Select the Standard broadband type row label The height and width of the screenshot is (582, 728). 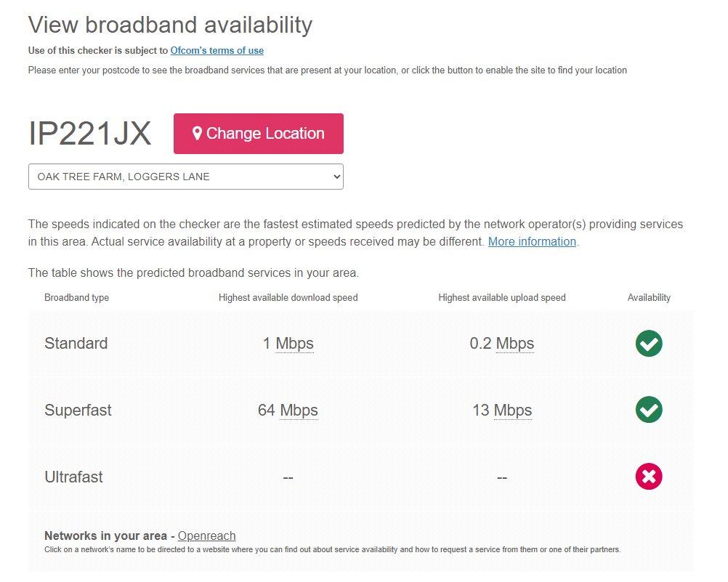click(x=76, y=343)
